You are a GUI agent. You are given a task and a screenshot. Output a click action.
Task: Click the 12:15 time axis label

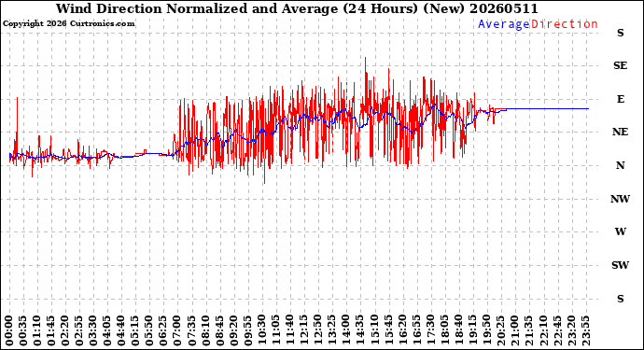303,330
